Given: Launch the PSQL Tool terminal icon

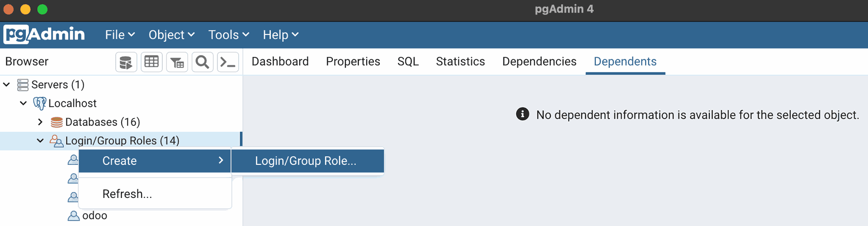Looking at the screenshot, I should [x=228, y=62].
